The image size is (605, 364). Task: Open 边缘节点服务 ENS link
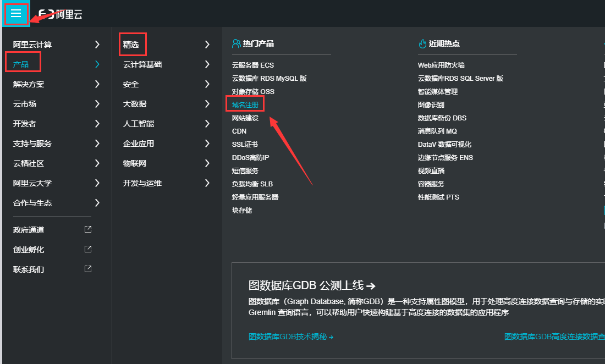(x=446, y=157)
